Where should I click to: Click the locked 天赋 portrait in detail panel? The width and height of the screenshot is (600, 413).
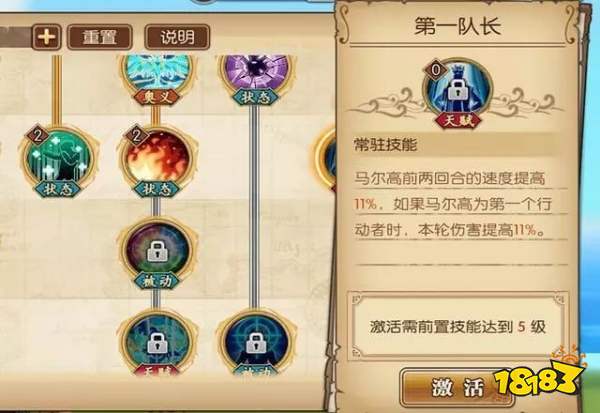click(x=458, y=90)
